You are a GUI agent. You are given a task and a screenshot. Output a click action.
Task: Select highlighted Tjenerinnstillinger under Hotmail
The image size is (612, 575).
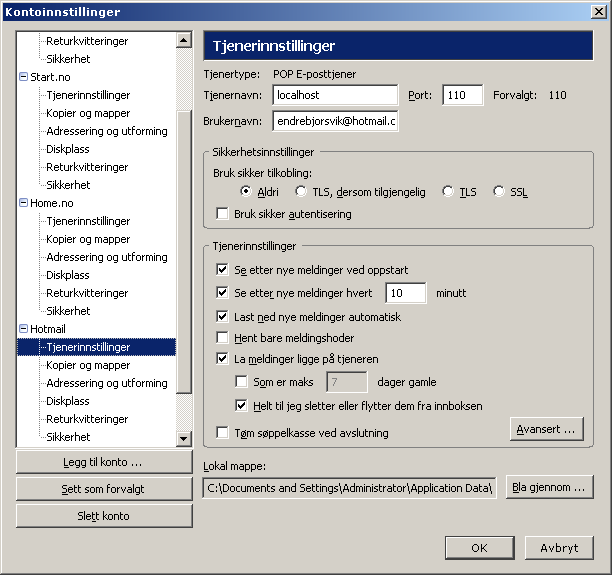[88, 347]
